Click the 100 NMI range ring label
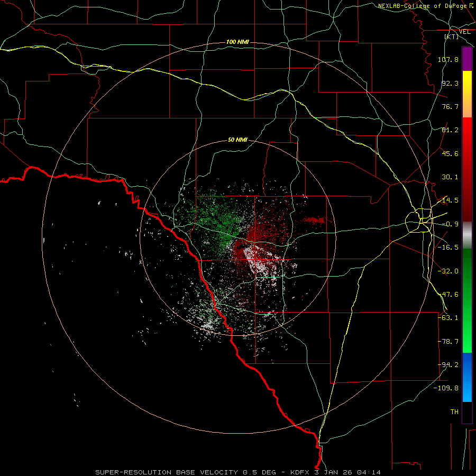Viewport: 476px width, 476px height. click(x=237, y=42)
